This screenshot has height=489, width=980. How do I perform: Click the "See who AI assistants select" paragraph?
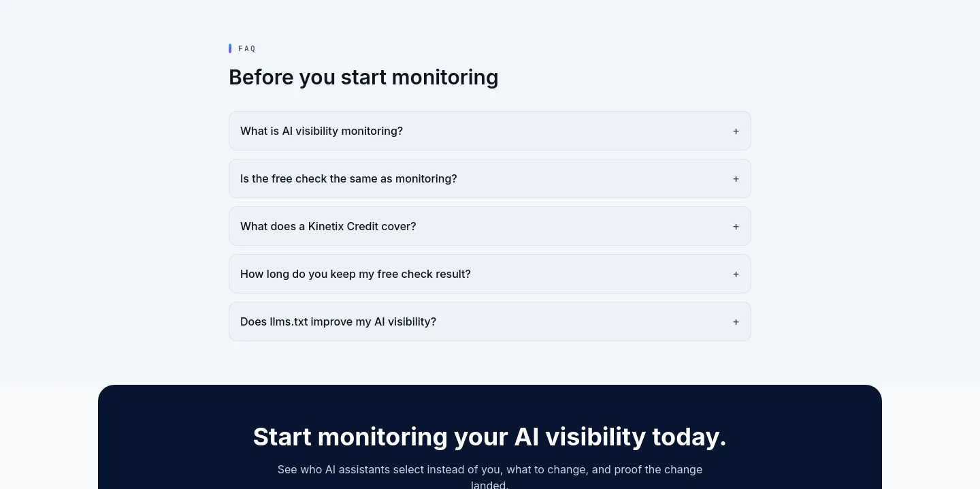pyautogui.click(x=490, y=477)
